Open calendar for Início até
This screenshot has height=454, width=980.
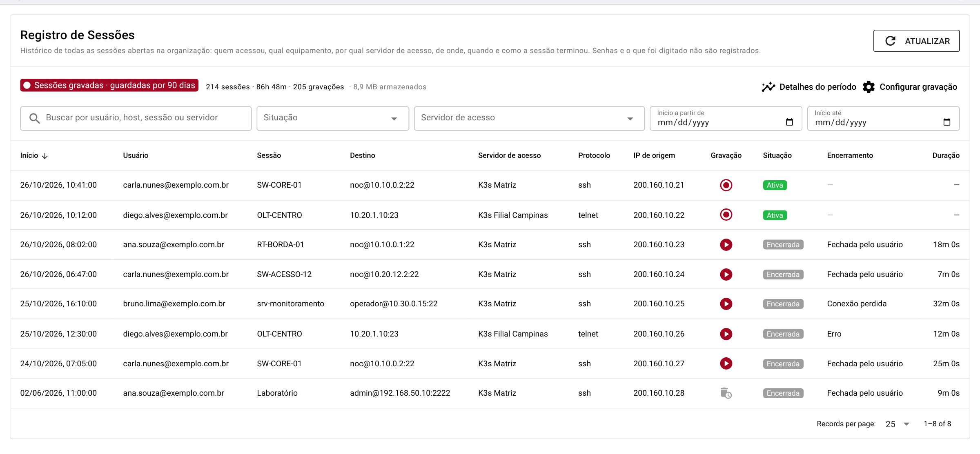(x=947, y=122)
